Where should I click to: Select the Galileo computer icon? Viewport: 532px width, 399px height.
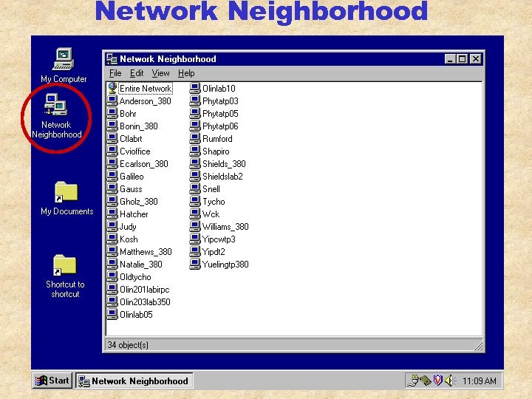tap(112, 176)
